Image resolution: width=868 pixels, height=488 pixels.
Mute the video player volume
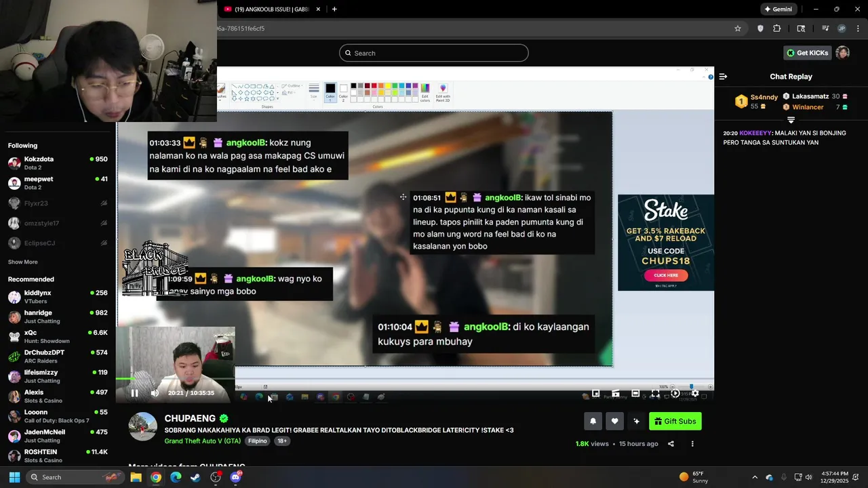(x=155, y=393)
